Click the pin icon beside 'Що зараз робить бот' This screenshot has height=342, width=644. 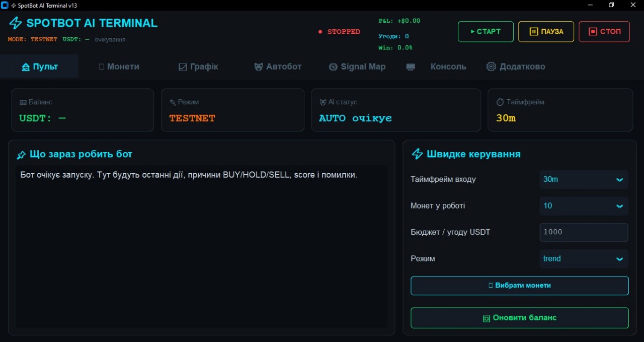click(x=21, y=155)
